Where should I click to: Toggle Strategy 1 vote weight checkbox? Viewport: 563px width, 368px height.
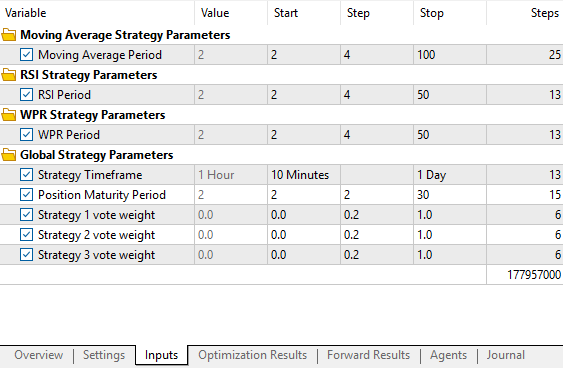(x=26, y=215)
